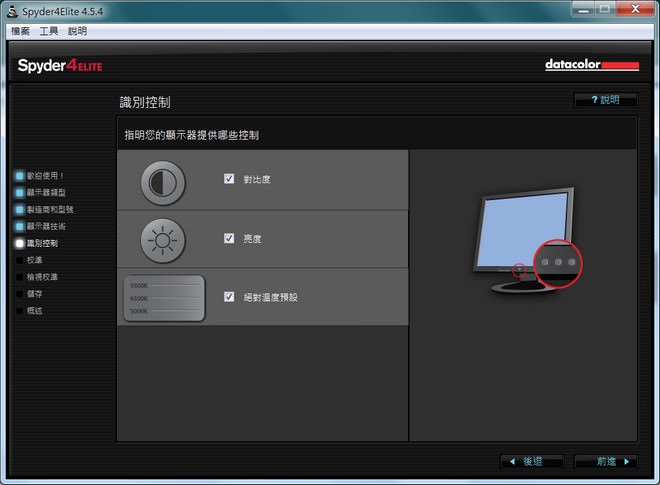Click the contrast half-circle icon
The height and width of the screenshot is (485, 660).
tap(163, 181)
